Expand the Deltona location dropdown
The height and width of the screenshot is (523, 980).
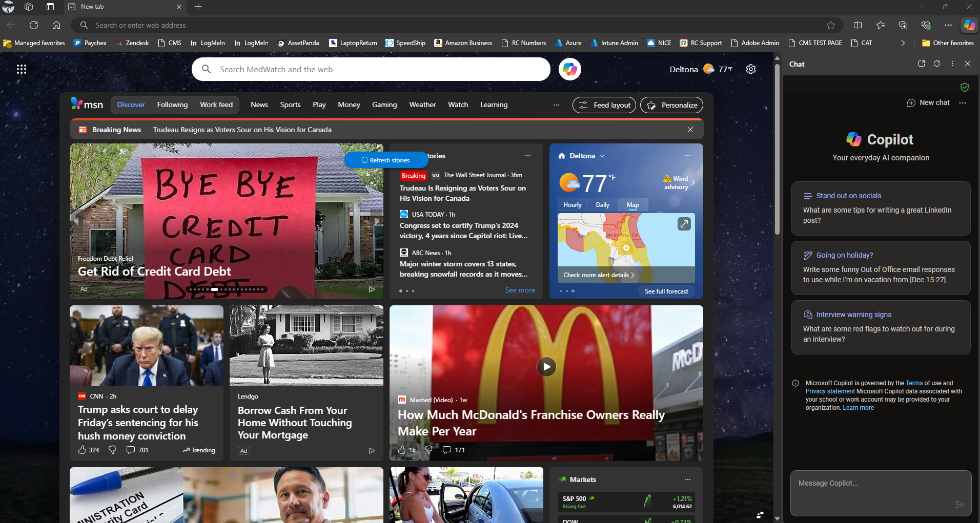pyautogui.click(x=602, y=156)
